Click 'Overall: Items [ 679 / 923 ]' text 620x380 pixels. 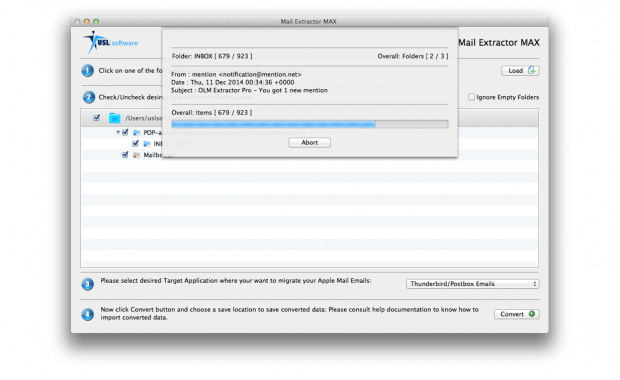[212, 113]
